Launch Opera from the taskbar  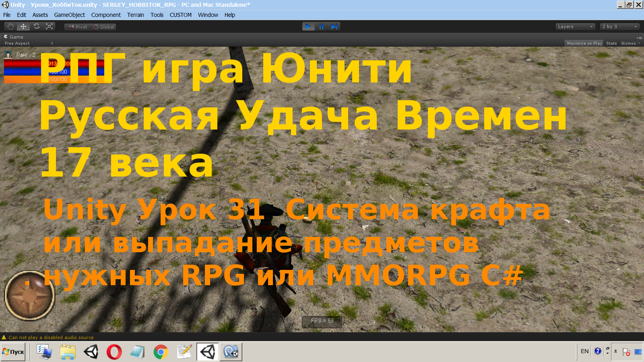pos(114,351)
